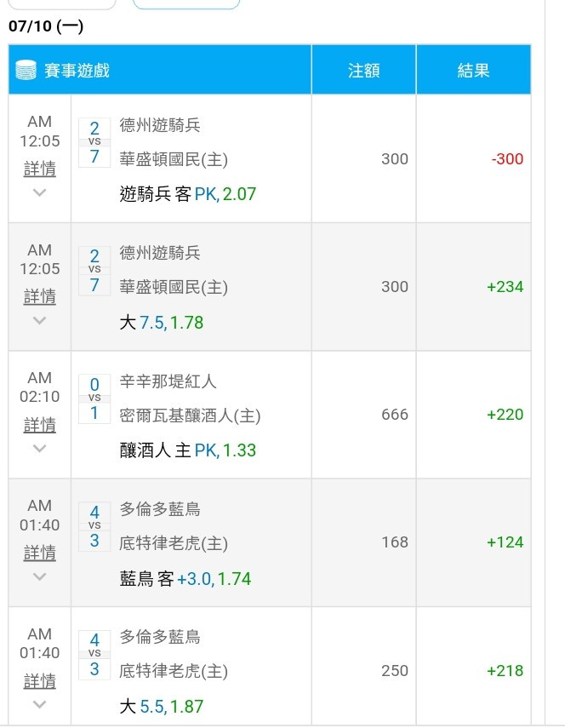Select the 賽事遊戲 column header
This screenshot has width=565, height=728.
tap(77, 70)
